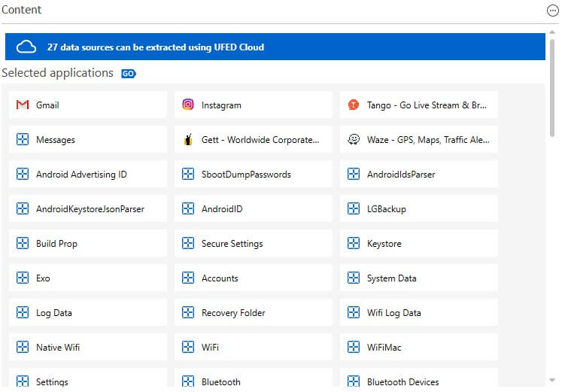The height and width of the screenshot is (392, 565).
Task: Open the Content panel more-options menu
Action: 552,11
